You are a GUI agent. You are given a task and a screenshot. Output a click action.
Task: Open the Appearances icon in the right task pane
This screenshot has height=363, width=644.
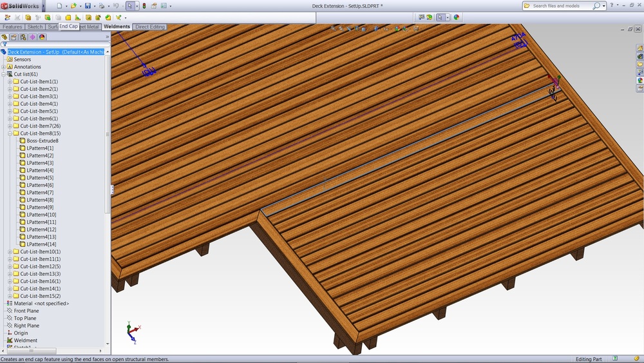tap(639, 81)
